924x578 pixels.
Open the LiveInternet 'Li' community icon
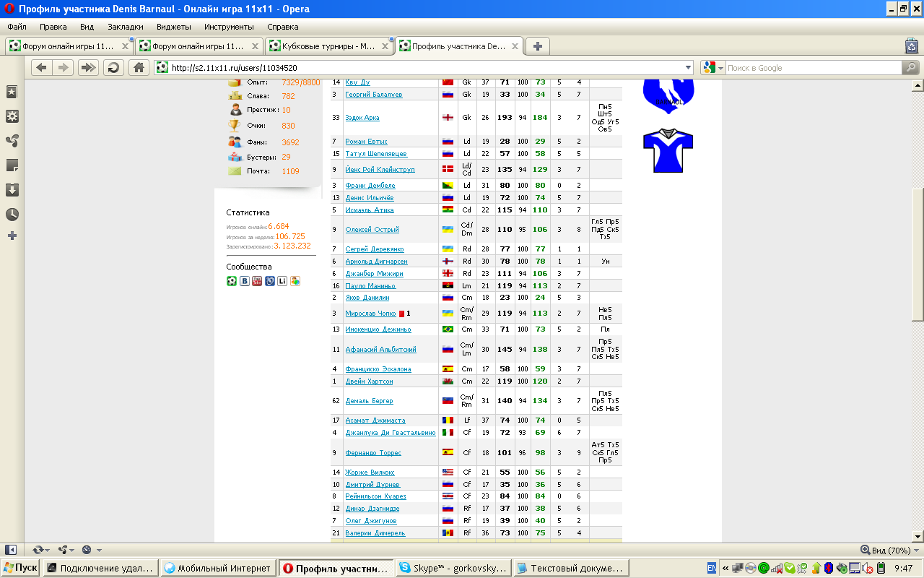click(x=282, y=281)
